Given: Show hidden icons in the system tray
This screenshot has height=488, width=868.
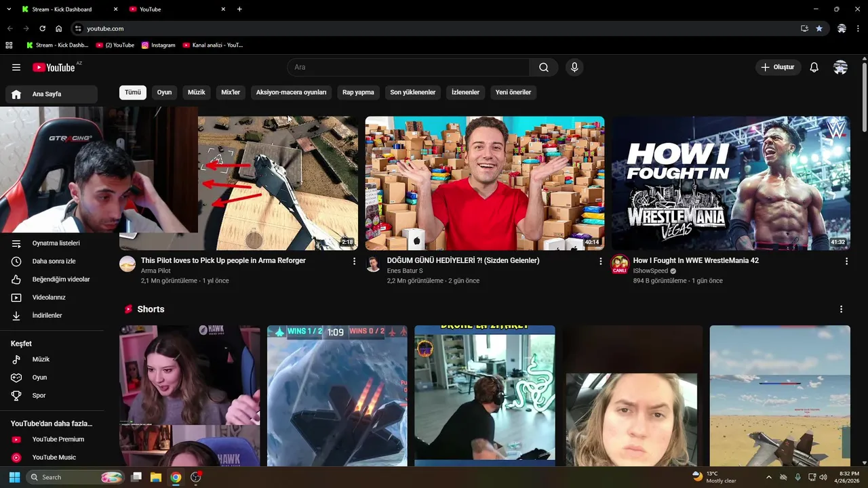Looking at the screenshot, I should pyautogui.click(x=768, y=477).
